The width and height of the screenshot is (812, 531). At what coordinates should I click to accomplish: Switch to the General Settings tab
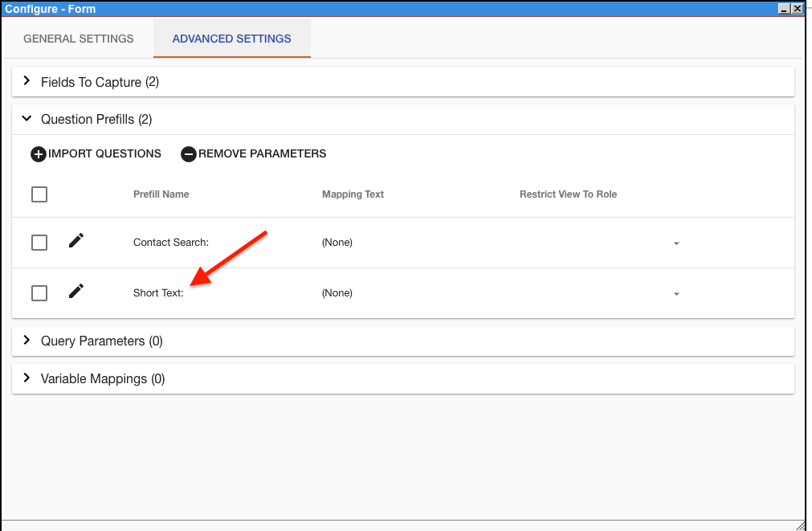[x=78, y=38]
